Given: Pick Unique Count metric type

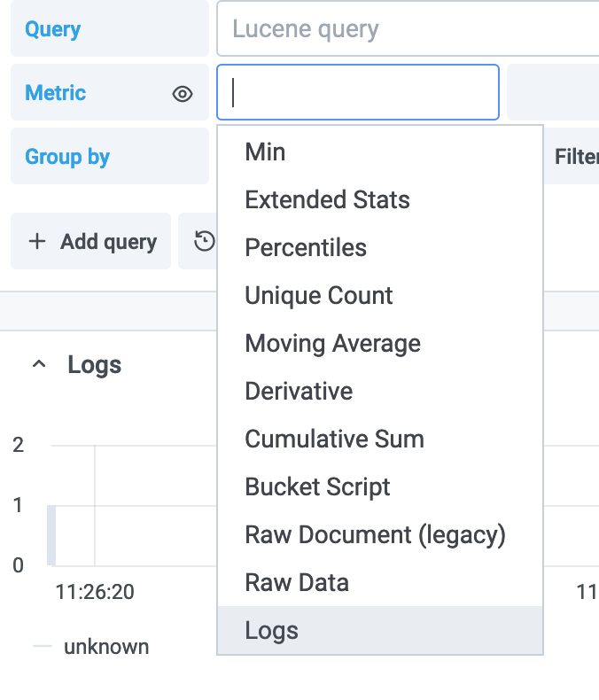Looking at the screenshot, I should [319, 296].
